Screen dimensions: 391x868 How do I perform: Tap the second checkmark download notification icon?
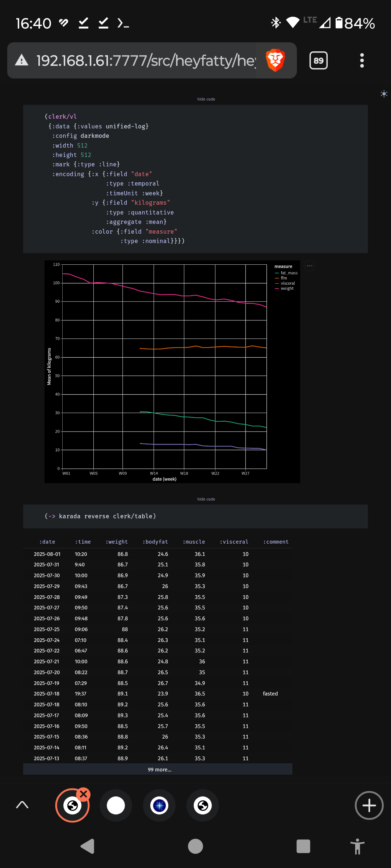click(104, 23)
